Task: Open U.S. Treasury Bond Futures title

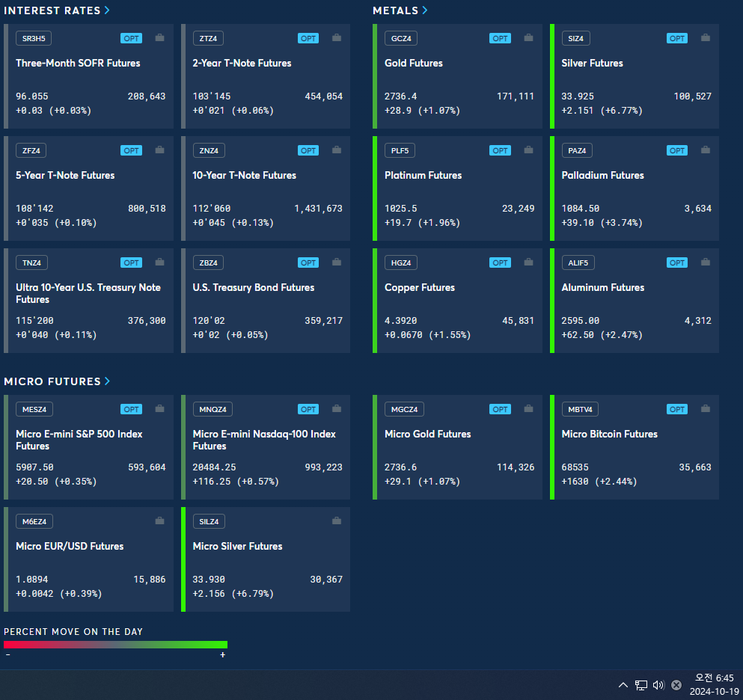Action: (x=254, y=287)
